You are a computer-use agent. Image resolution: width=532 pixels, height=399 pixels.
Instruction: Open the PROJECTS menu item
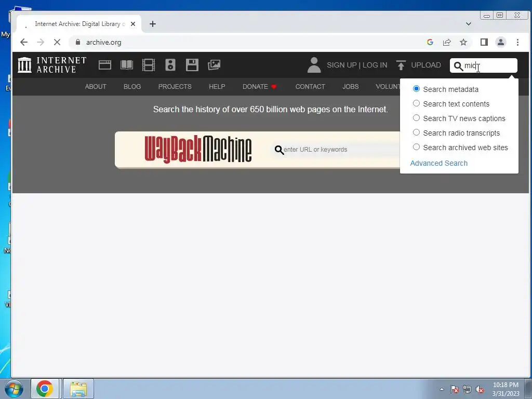pyautogui.click(x=175, y=87)
